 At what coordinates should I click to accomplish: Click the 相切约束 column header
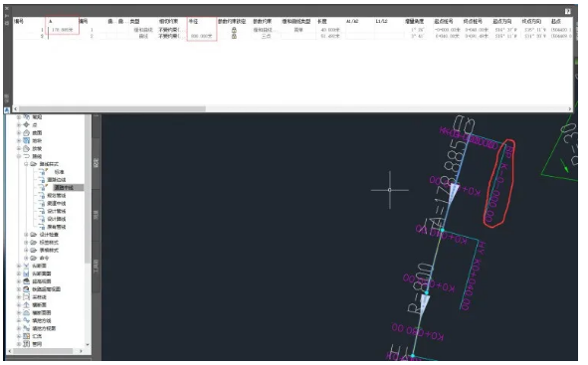(168, 21)
